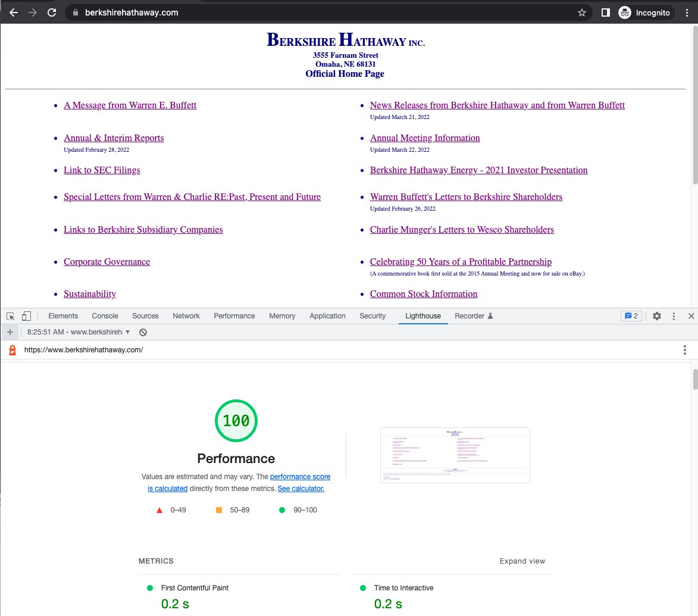Open the Chrome three-dot menu
The height and width of the screenshot is (616, 698).
pyautogui.click(x=687, y=12)
